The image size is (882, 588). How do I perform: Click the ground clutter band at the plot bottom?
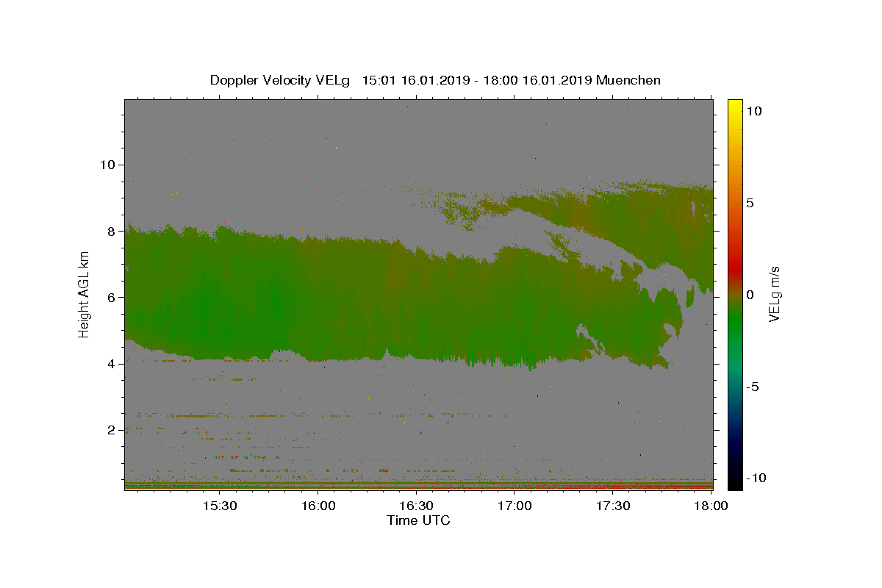point(418,485)
